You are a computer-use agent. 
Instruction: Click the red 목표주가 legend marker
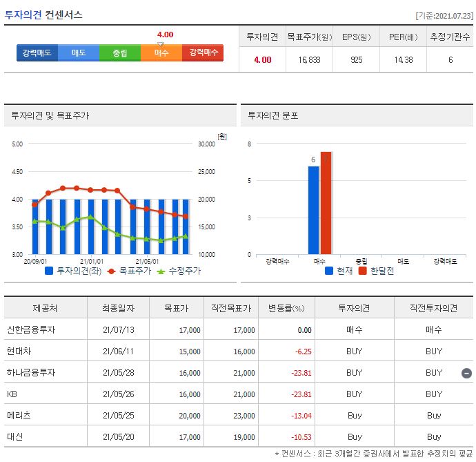tap(111, 271)
